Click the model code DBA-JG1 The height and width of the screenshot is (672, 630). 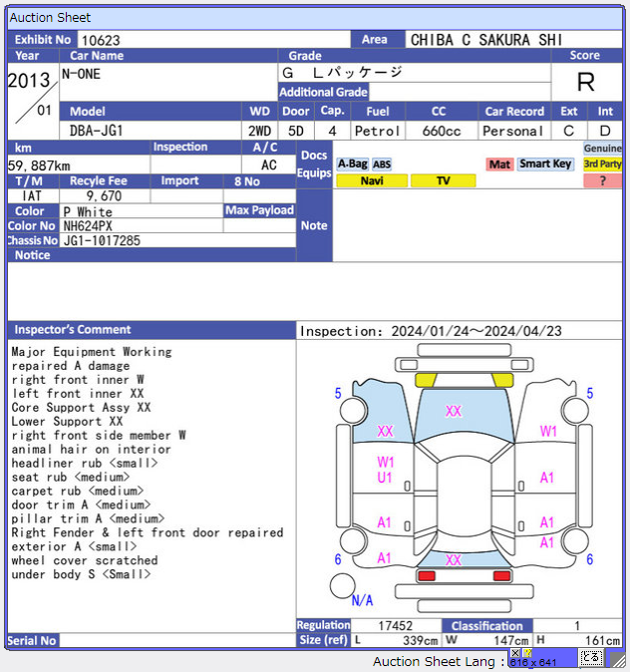pos(96,131)
